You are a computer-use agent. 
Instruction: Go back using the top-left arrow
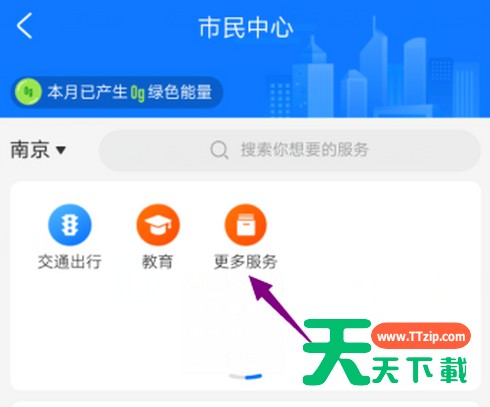coord(25,26)
